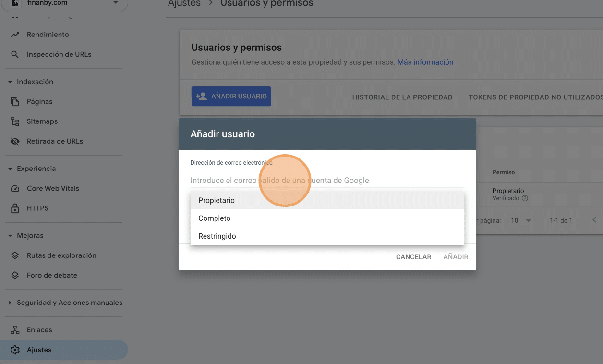Open TOKENS DE PROPIEDAD NO UTILIZADOS
This screenshot has height=364, width=603.
pos(535,97)
